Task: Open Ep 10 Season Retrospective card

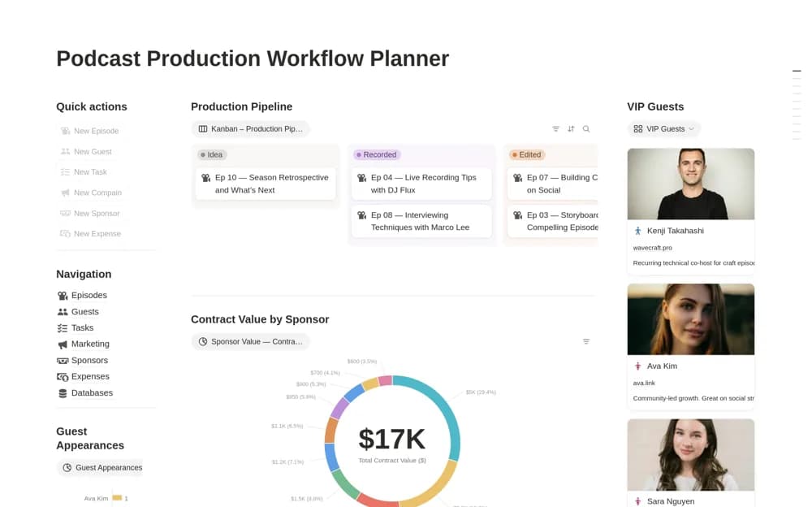Action: 266,184
